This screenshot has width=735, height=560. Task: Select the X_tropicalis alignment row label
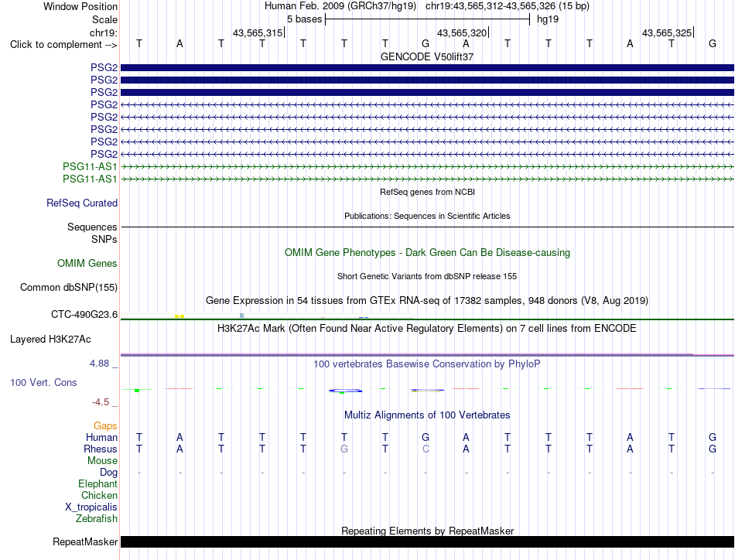tap(91, 507)
